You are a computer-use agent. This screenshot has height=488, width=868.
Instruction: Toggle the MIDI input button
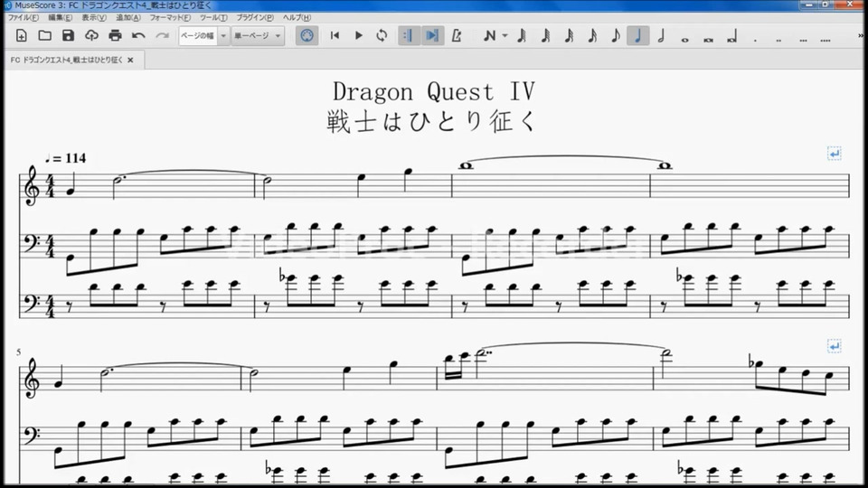pos(307,36)
